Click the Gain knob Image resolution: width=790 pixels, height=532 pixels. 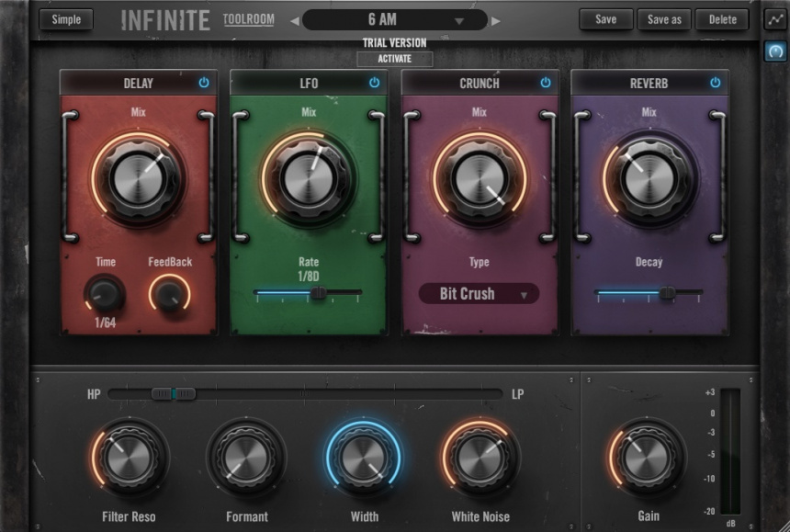646,459
